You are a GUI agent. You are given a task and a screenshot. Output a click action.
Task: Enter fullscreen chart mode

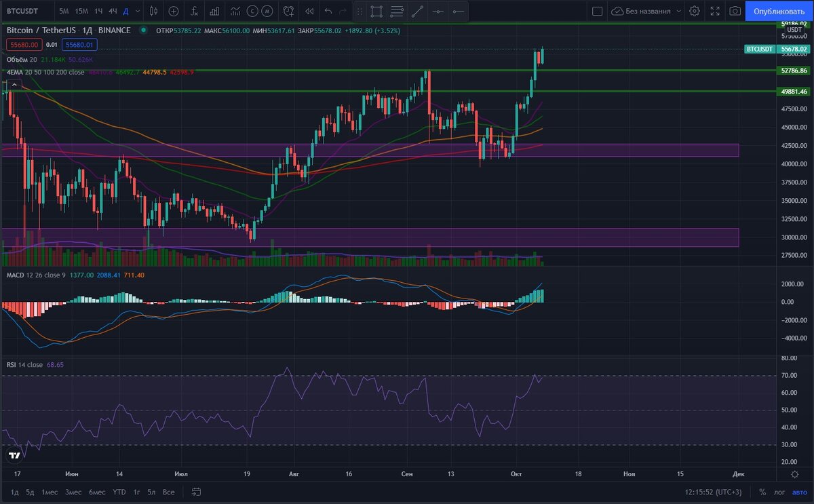(715, 11)
